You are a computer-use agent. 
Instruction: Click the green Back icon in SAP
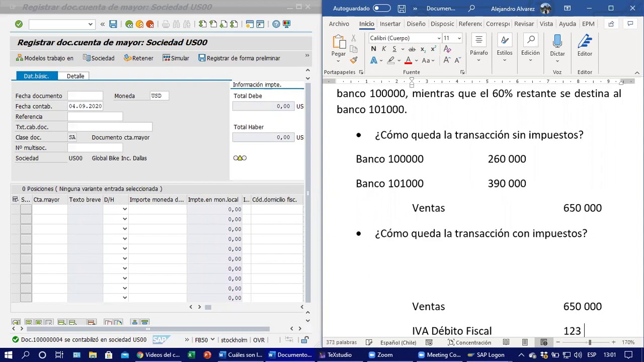pyautogui.click(x=129, y=24)
